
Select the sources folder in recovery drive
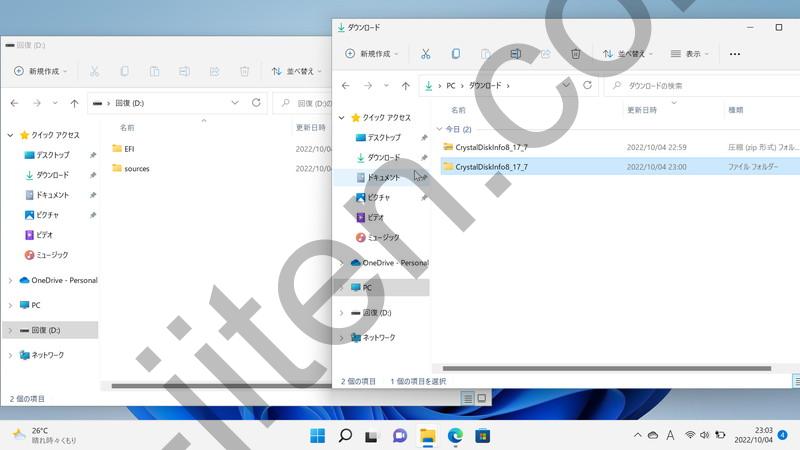(137, 169)
